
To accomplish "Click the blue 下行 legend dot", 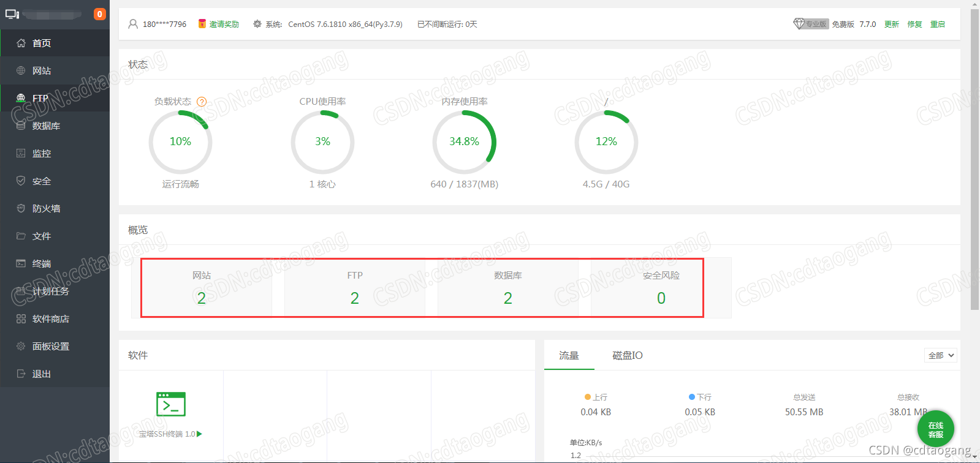I will (x=692, y=397).
